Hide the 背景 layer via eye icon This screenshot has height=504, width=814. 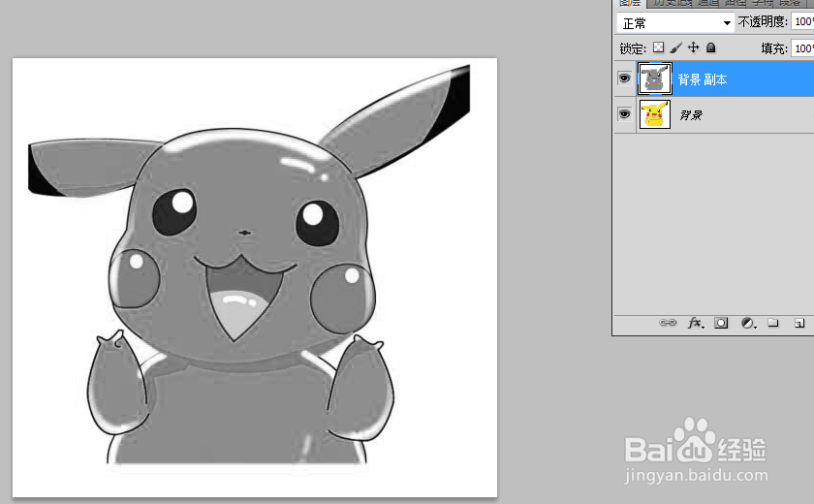624,114
